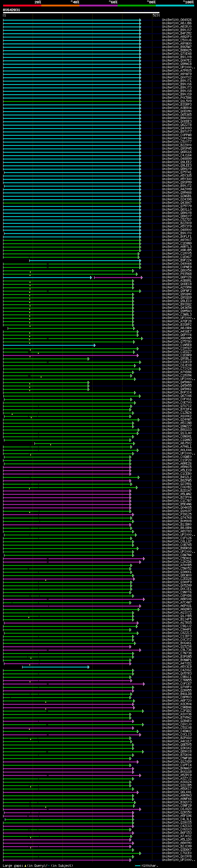This screenshot has width=197, height=868.
Task: Open hit UniRef100_B9F2Z4
Action: click(x=177, y=260)
